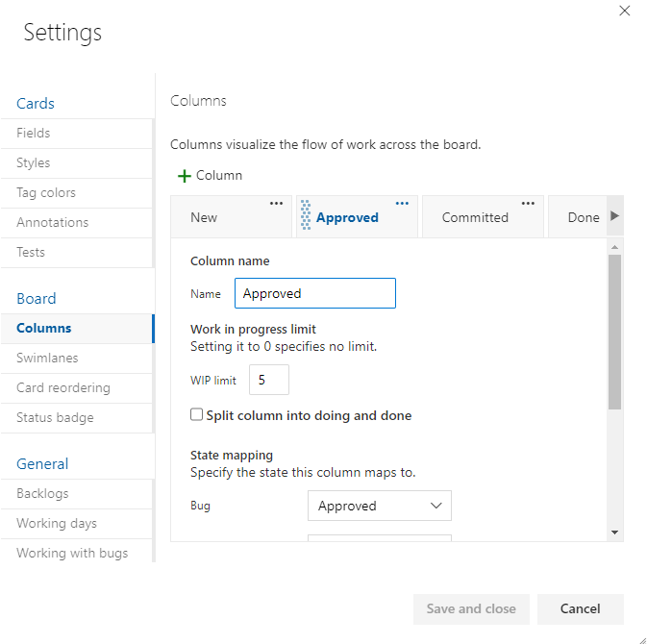Click the scrollbar up arrow
Image resolution: width=647 pixels, height=644 pixels.
(x=615, y=247)
